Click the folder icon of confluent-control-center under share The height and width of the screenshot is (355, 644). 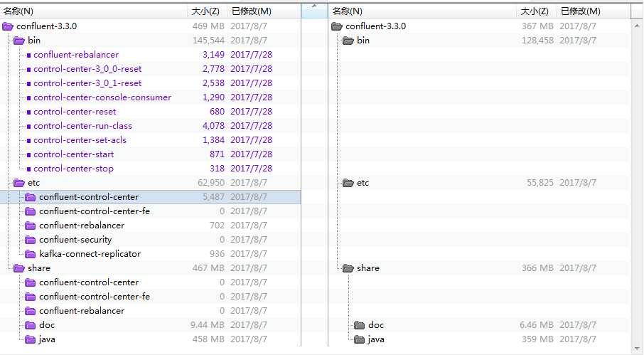click(x=31, y=282)
